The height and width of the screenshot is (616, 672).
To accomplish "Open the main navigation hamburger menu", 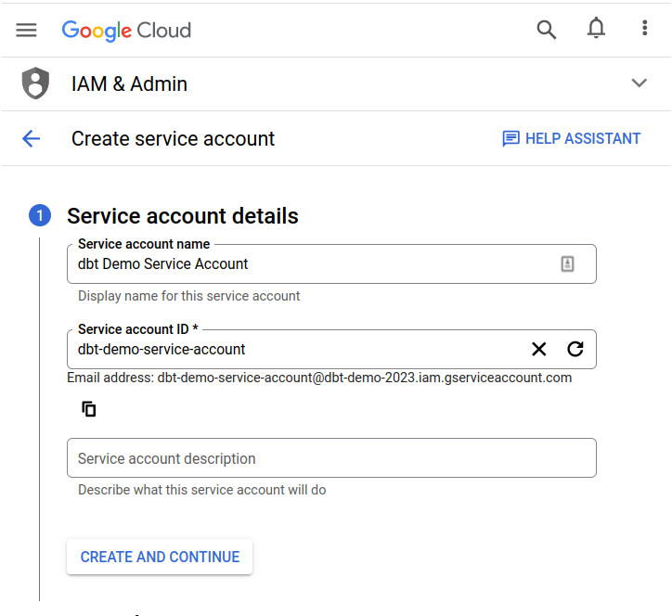I will [x=26, y=30].
